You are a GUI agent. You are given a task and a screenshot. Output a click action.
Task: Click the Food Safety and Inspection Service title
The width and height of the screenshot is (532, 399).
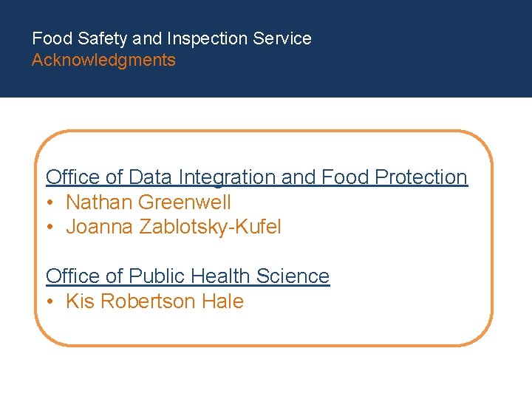tap(171, 38)
